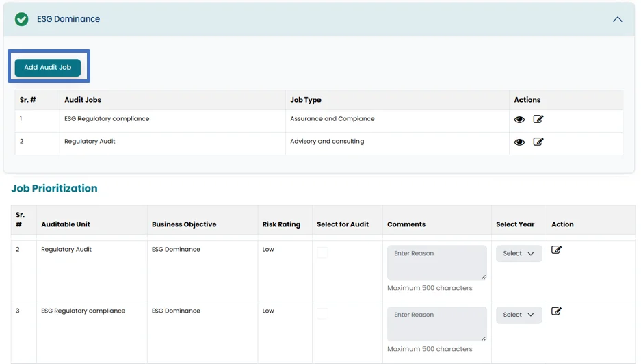Viewport: 641px width, 364px height.
Task: Collapse the ESG Dominance section
Action: 617,19
